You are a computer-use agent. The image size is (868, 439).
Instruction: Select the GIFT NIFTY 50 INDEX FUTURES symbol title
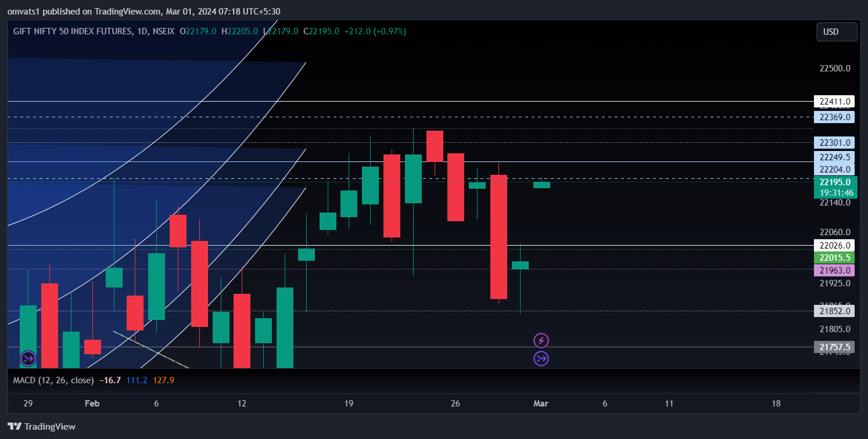click(72, 31)
